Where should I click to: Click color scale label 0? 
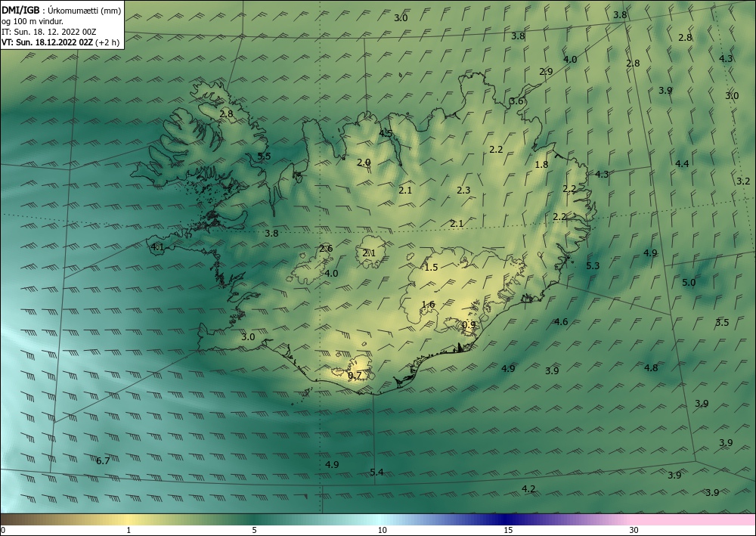(x=3, y=531)
